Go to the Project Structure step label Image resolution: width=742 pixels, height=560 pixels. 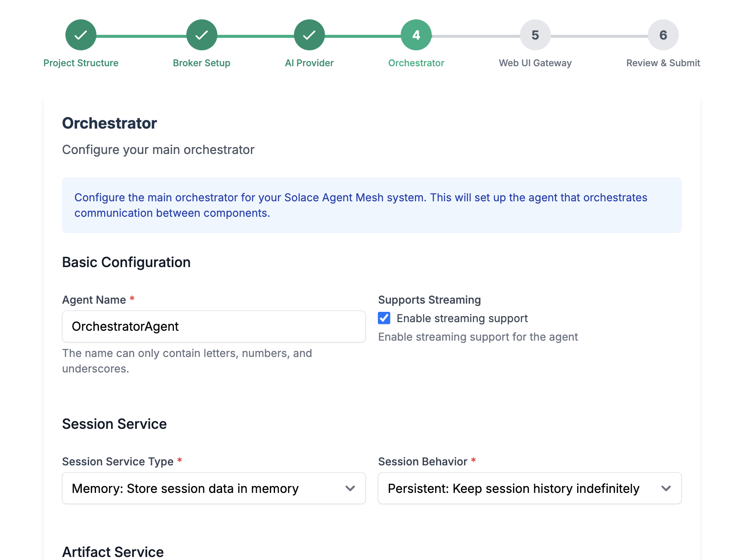click(x=81, y=63)
